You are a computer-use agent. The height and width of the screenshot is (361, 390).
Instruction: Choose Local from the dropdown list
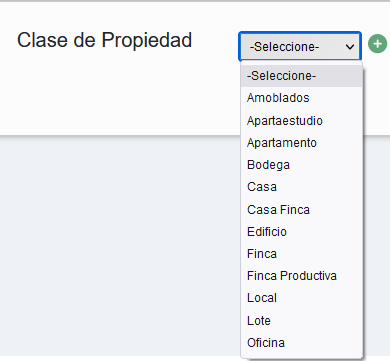pos(301,298)
